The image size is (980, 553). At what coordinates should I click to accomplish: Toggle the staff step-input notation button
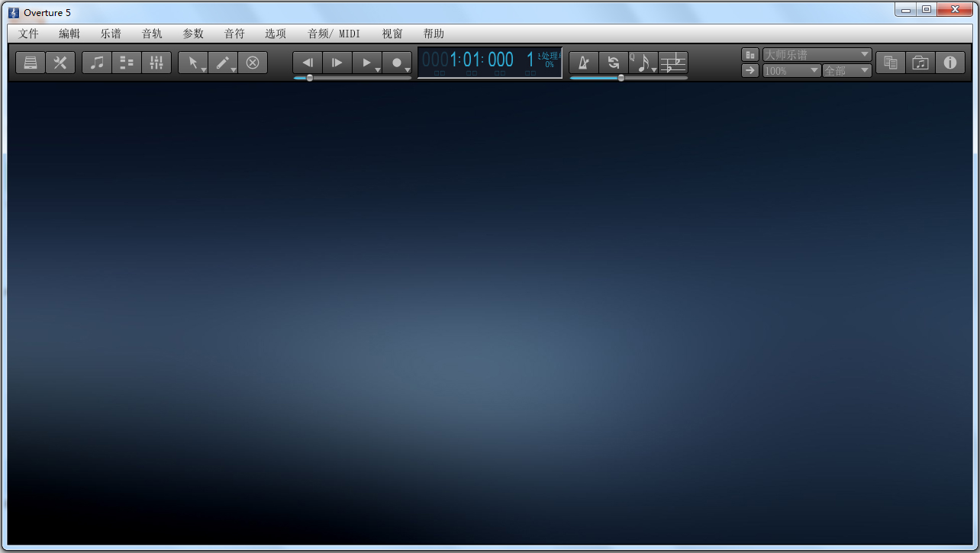click(x=673, y=63)
